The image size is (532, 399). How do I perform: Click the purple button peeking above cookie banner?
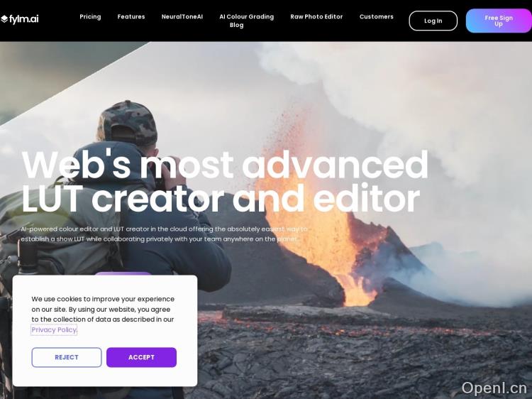pyautogui.click(x=123, y=273)
